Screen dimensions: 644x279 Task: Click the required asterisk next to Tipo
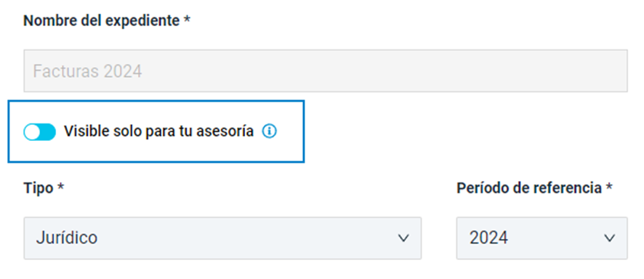click(61, 186)
